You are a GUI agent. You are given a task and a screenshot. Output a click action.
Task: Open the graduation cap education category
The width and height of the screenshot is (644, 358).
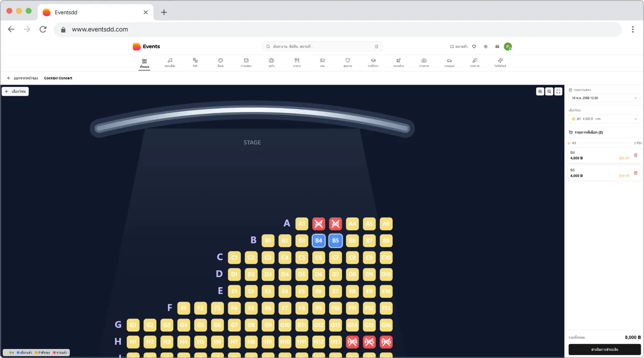[373, 63]
